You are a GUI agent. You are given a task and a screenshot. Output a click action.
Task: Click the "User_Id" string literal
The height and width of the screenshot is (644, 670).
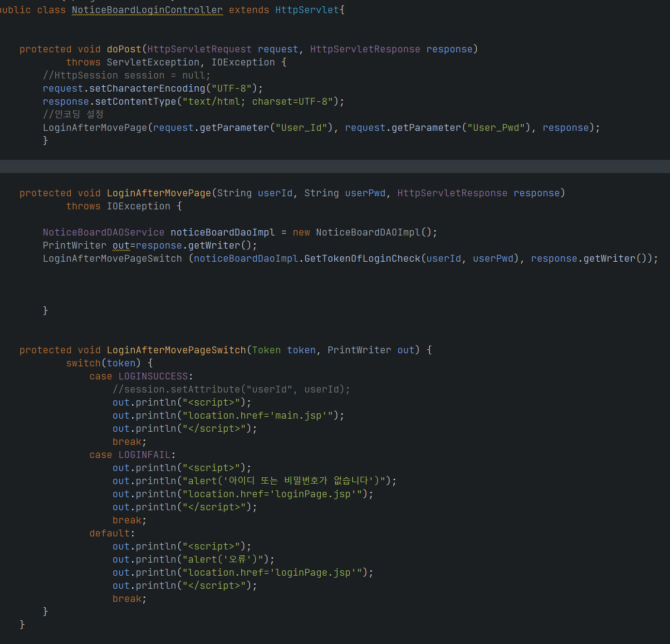[301, 127]
